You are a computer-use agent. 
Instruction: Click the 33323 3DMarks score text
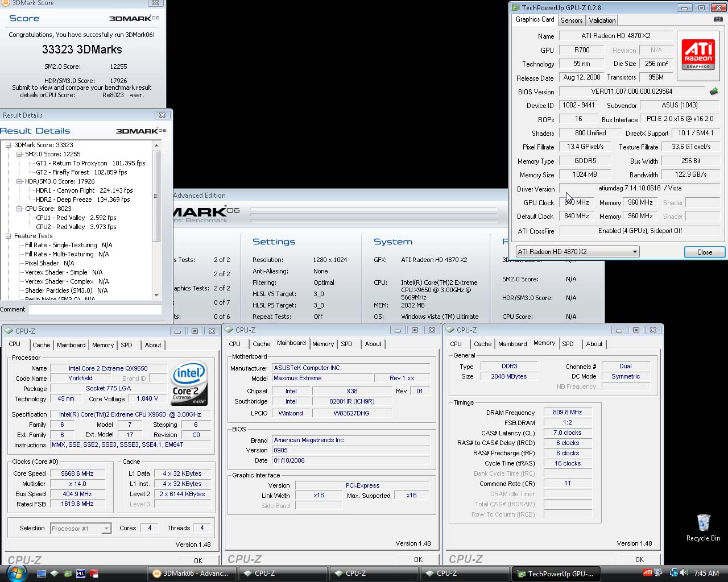point(82,49)
